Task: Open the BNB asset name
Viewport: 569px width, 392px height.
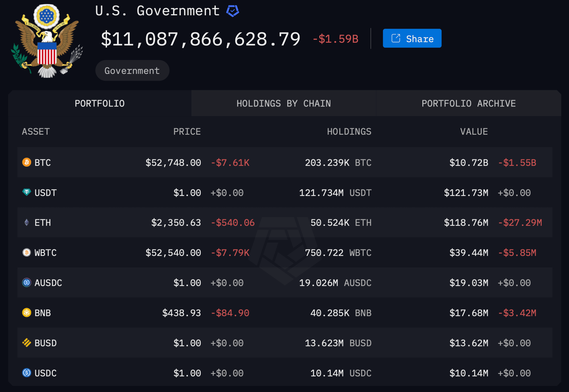Action: click(x=43, y=313)
